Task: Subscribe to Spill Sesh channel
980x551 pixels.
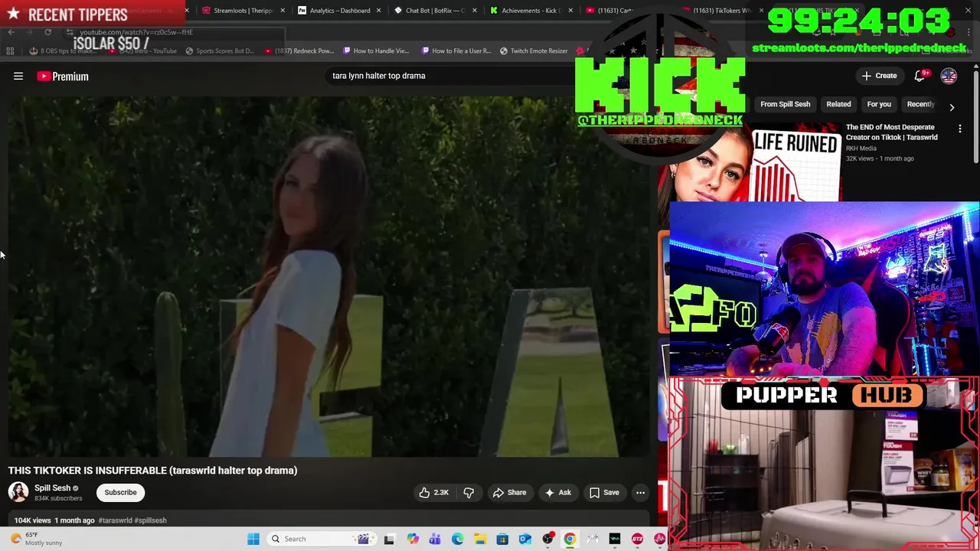Action: (x=120, y=493)
